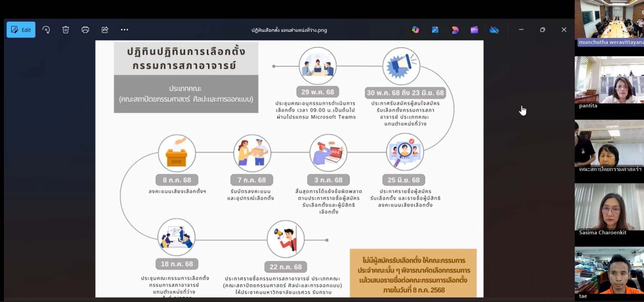Select pantita participant video tile

click(x=609, y=83)
